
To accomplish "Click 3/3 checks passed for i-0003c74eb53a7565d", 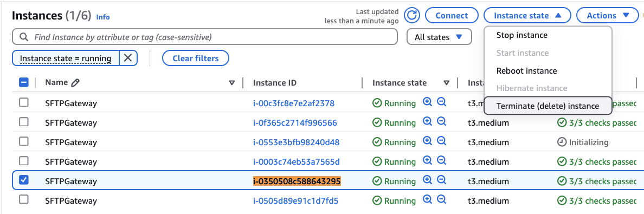I will click(x=602, y=162).
